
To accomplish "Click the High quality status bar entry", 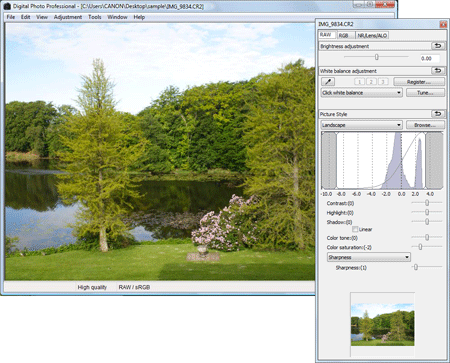I will pos(92,287).
